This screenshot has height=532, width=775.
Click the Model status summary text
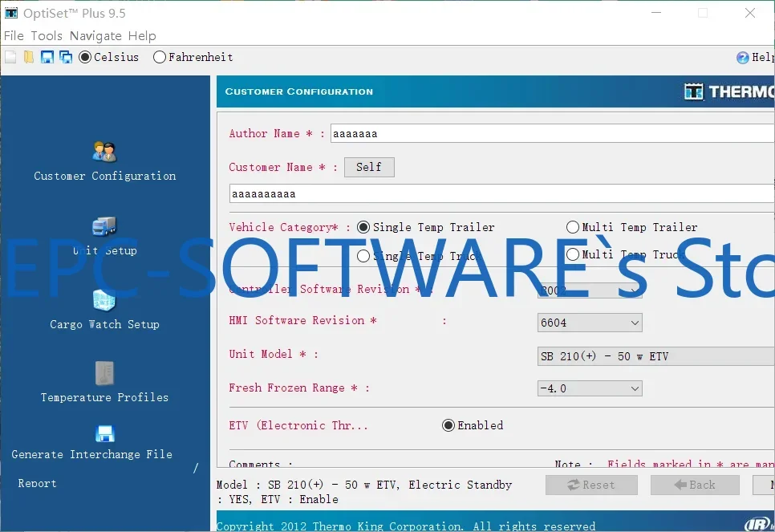click(364, 492)
